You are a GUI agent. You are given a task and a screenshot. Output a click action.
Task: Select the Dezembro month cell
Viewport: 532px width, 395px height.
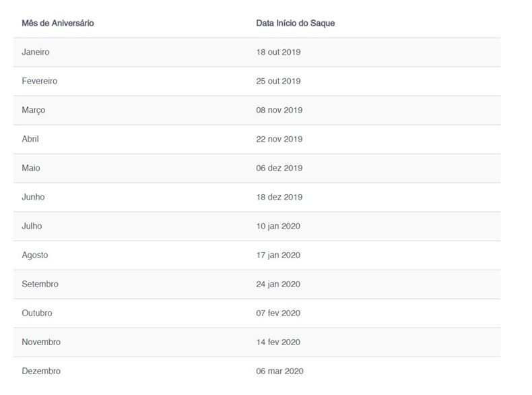click(41, 371)
